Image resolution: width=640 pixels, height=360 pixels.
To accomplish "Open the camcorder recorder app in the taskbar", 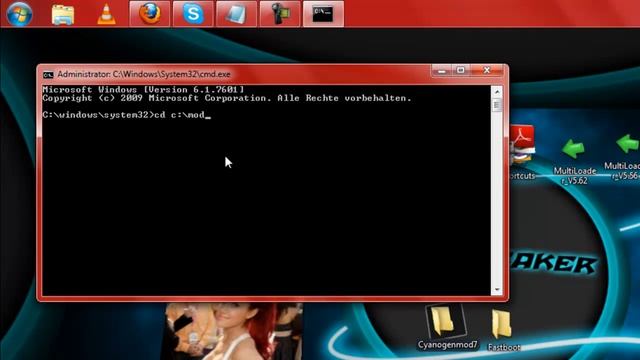I will pyautogui.click(x=280, y=13).
